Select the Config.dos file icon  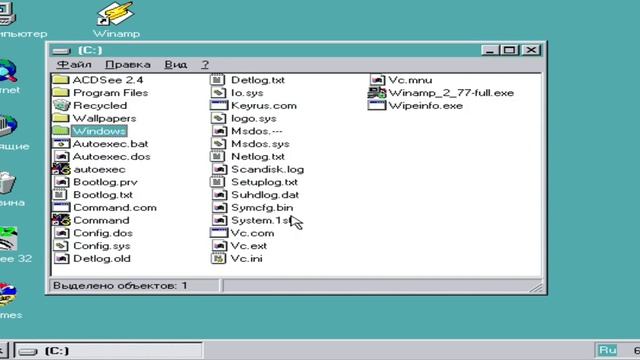coord(61,233)
